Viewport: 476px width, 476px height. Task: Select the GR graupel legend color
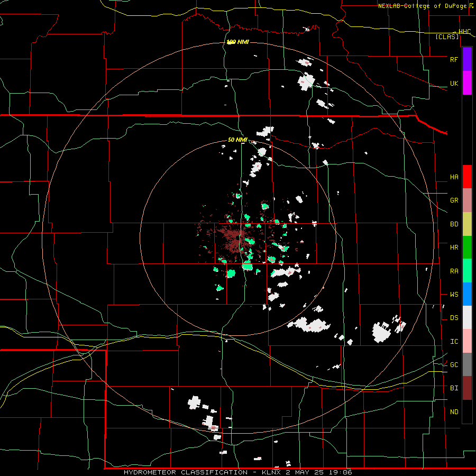pos(467,200)
